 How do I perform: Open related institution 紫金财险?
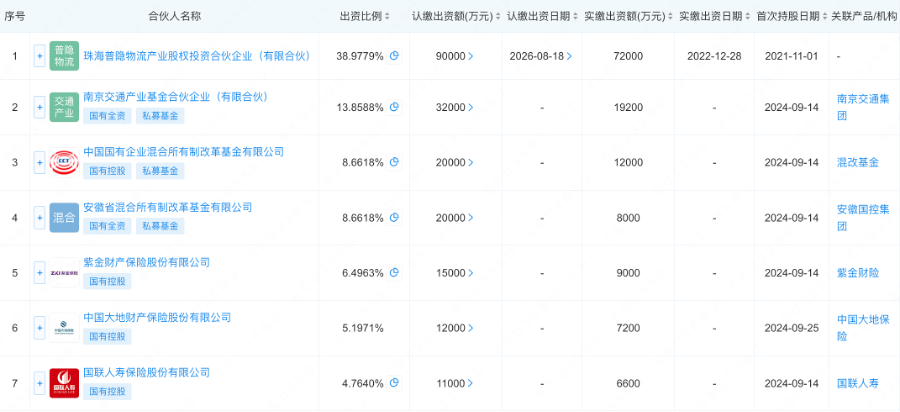point(858,273)
